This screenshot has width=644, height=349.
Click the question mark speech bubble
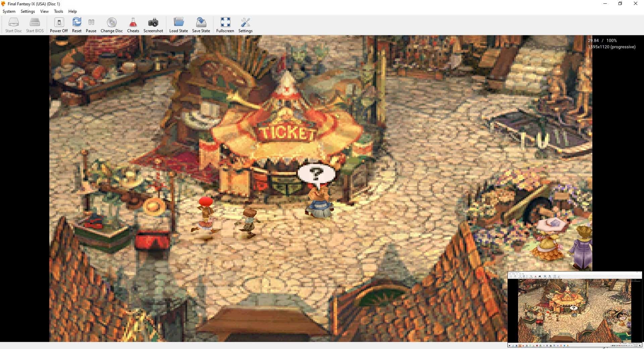[316, 175]
